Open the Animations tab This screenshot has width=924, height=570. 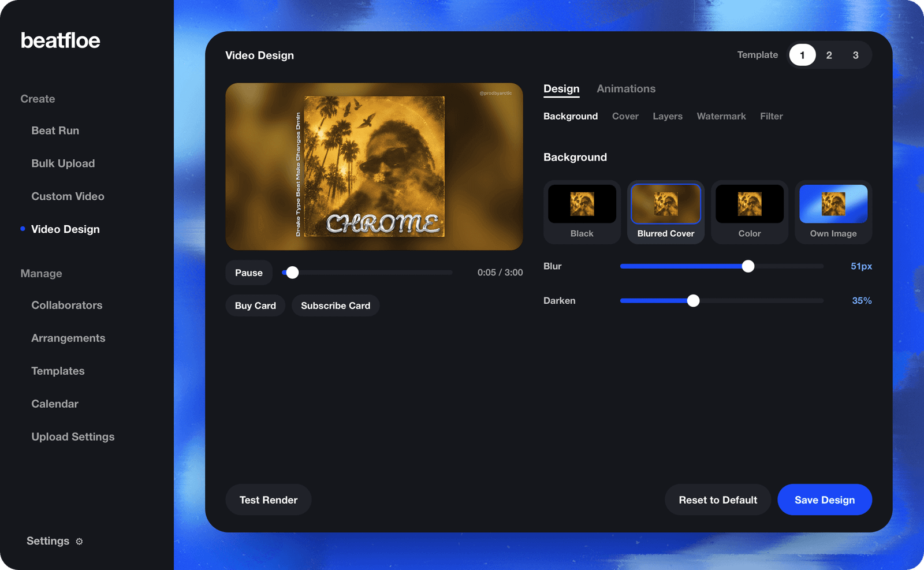click(x=626, y=89)
